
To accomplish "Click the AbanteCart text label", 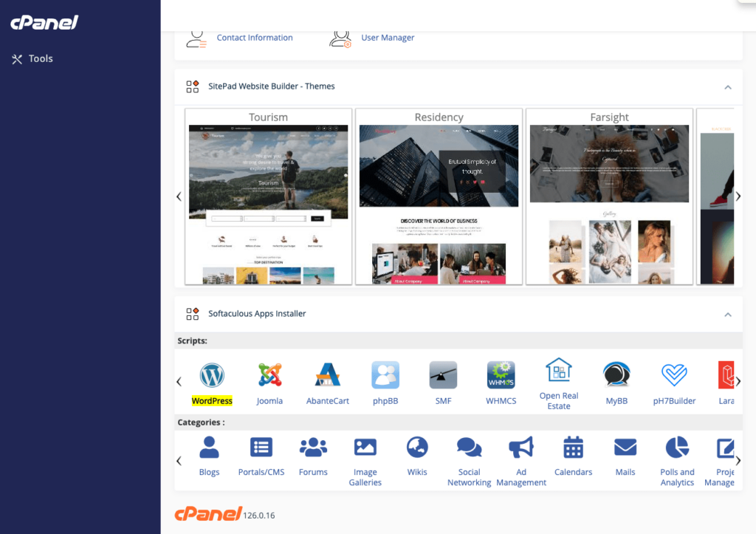I will pyautogui.click(x=327, y=401).
